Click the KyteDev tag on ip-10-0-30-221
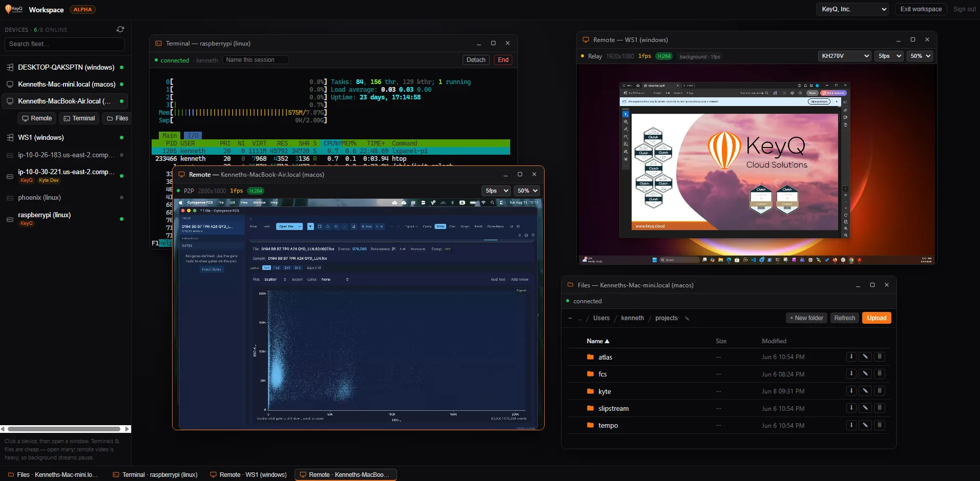 pos(49,180)
